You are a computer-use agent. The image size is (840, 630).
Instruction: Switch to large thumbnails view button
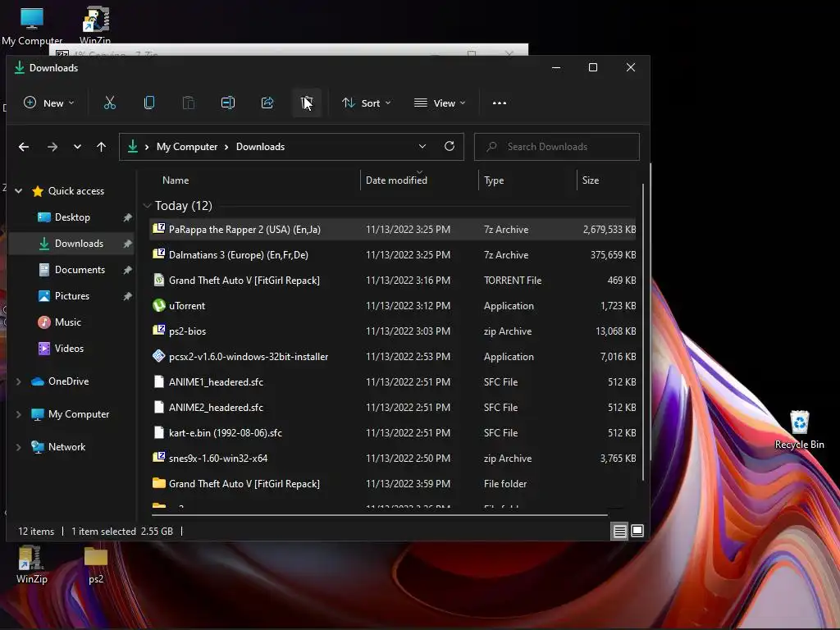tap(637, 531)
